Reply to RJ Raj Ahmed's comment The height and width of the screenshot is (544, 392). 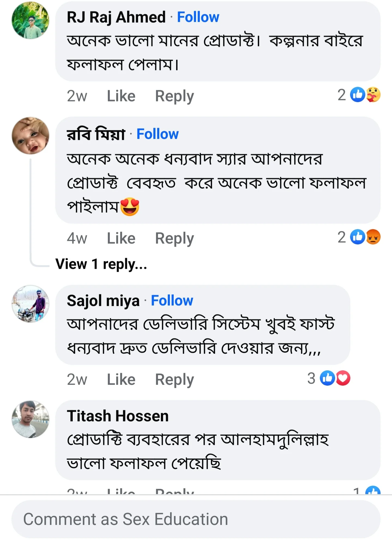pos(174,96)
